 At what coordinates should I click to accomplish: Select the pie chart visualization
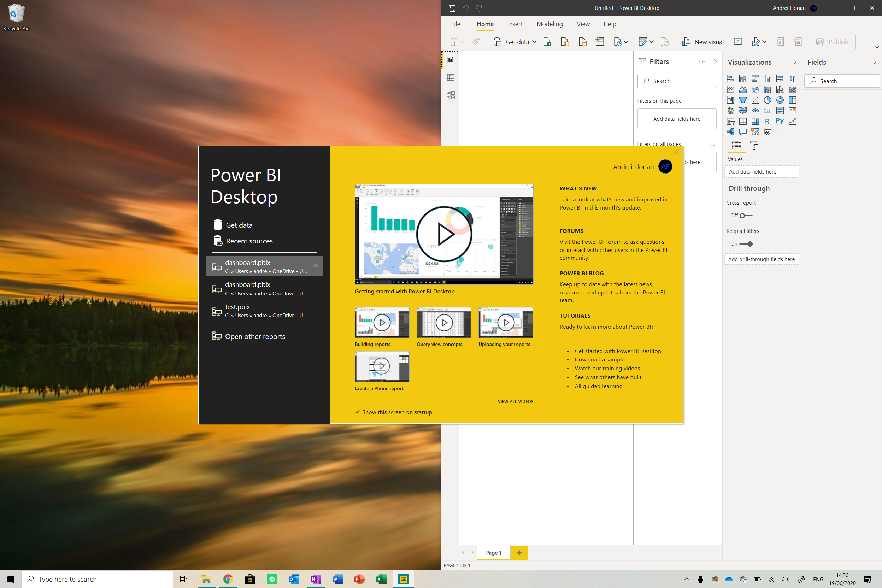(767, 100)
